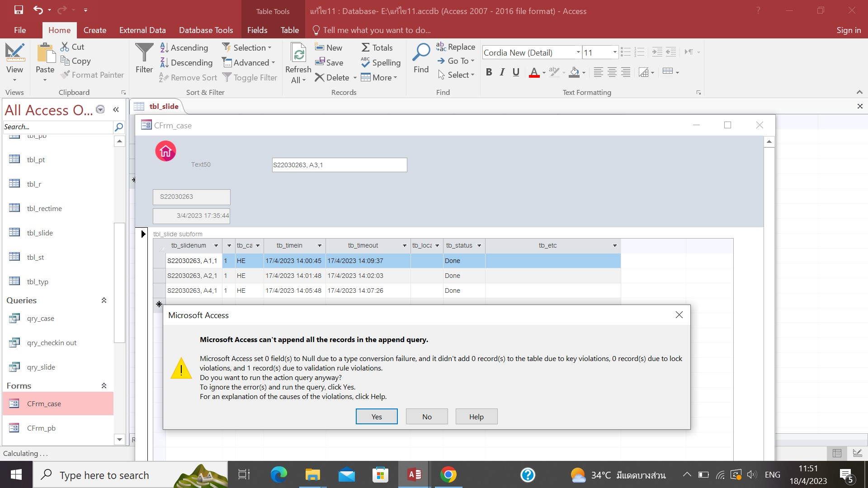Image resolution: width=868 pixels, height=488 pixels.
Task: Open the Fields tab
Action: (x=257, y=30)
